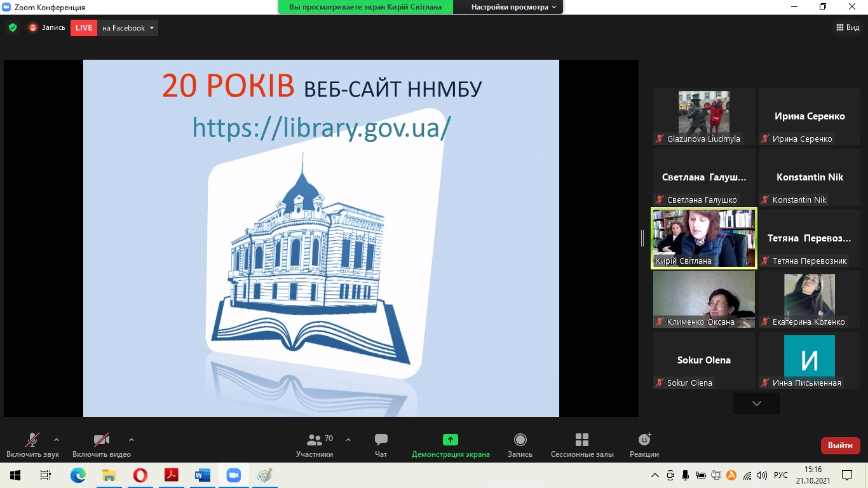Select Инна Письменная avatar tile
The width and height of the screenshot is (868, 488).
click(810, 360)
